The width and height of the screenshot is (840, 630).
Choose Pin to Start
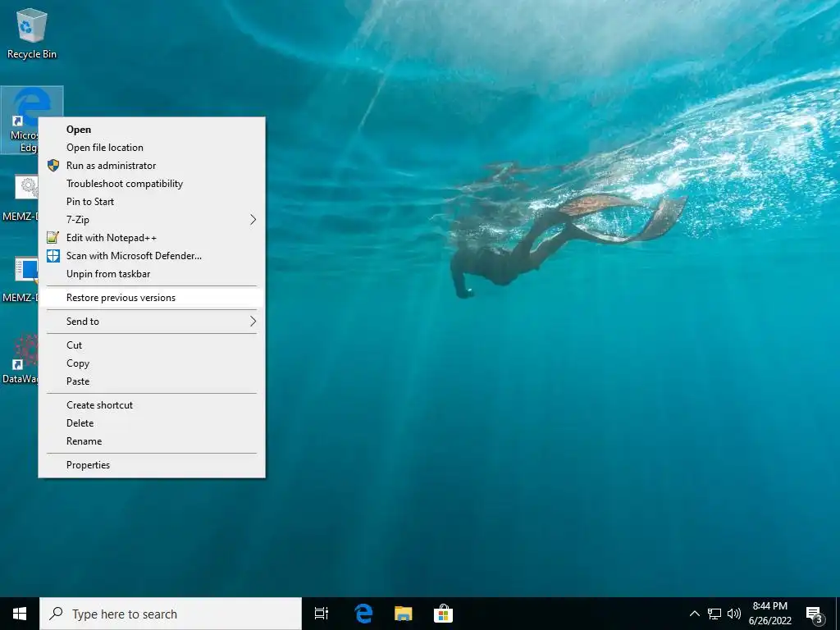152,202
